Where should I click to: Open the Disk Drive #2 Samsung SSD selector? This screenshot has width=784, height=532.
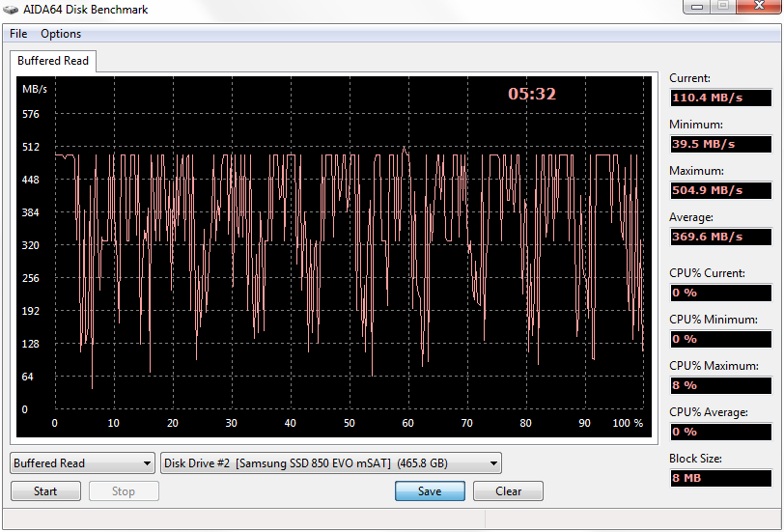coord(331,463)
